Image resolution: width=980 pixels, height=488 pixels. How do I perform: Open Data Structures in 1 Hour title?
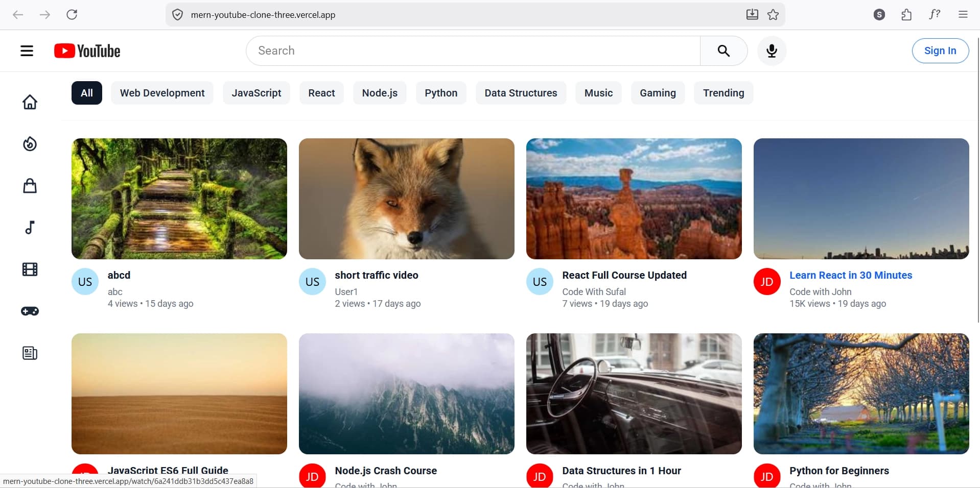tap(621, 471)
